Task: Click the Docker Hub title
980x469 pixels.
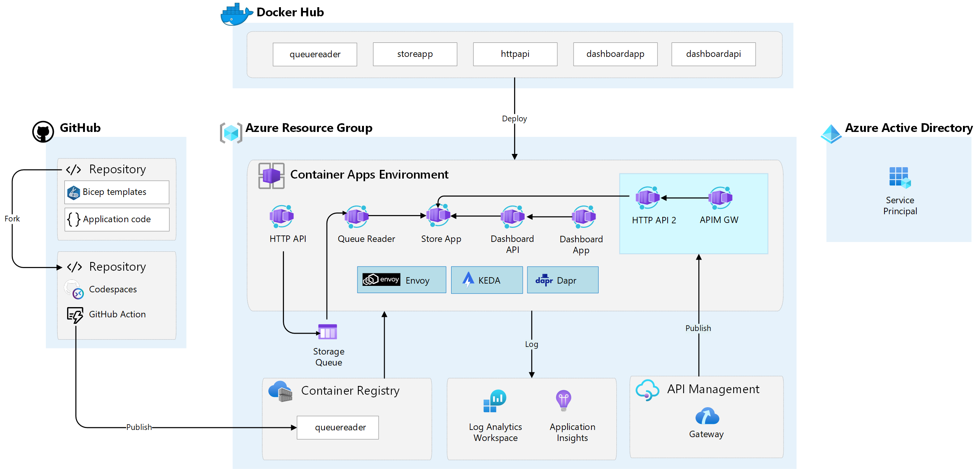Action: (290, 12)
